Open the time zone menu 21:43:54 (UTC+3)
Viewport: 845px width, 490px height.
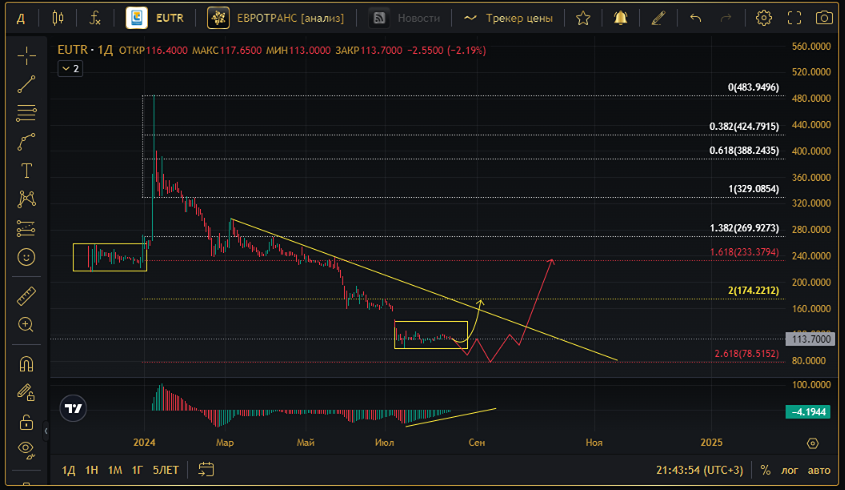pyautogui.click(x=699, y=470)
